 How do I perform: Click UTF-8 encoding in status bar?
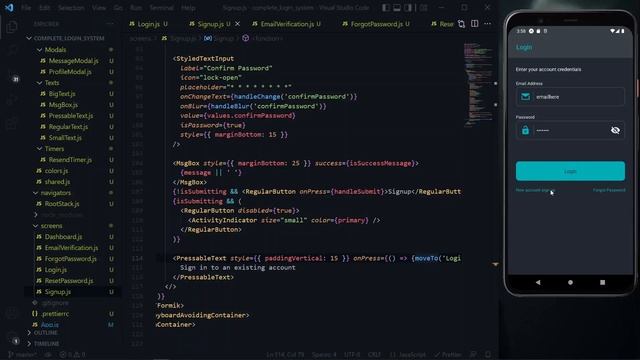point(352,355)
